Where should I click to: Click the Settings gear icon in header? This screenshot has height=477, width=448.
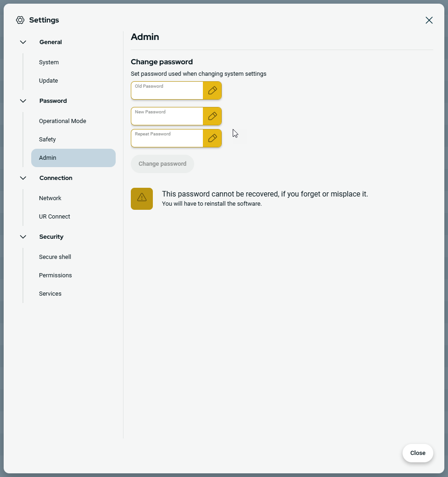pos(20,20)
